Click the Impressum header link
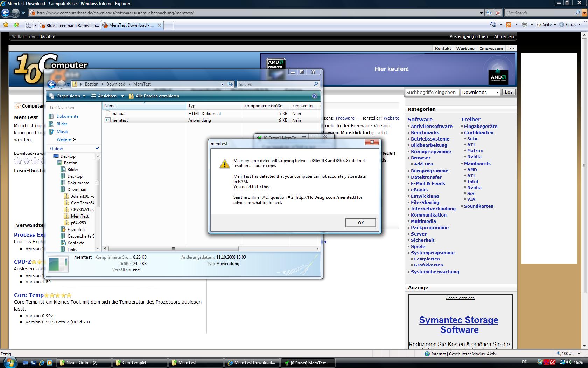Viewport: 588px width, 368px height. coord(491,49)
